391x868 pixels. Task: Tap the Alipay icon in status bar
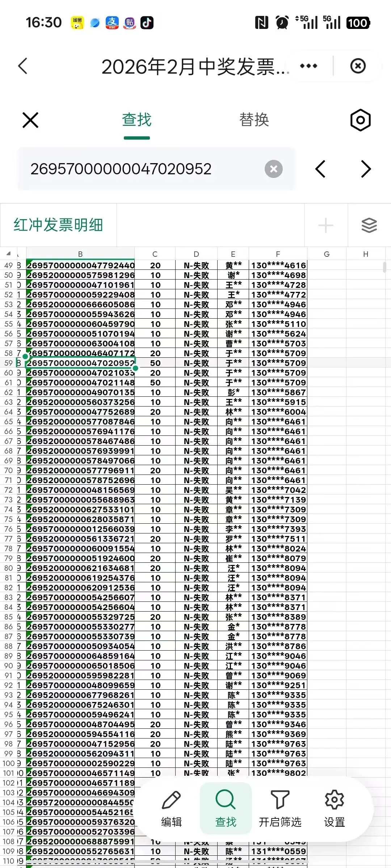click(112, 23)
